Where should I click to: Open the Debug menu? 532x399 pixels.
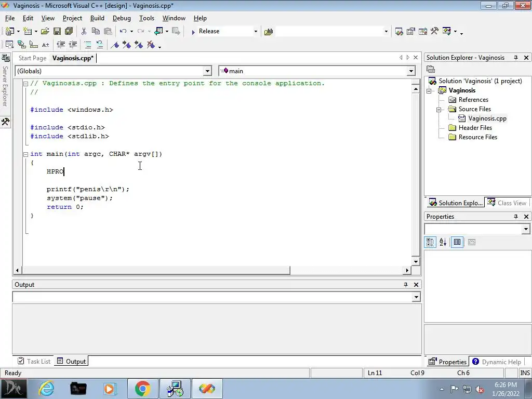pyautogui.click(x=122, y=18)
